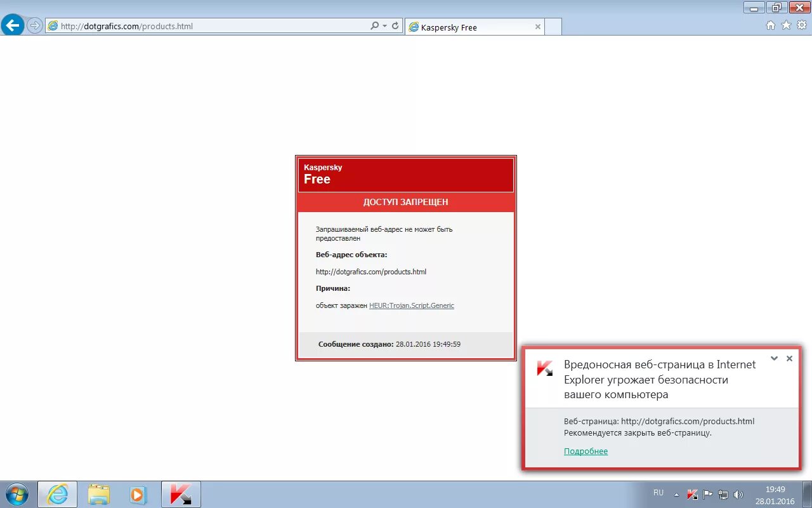Click the Kaspersky logo in the notification
Screen dimensions: 812x508
[x=544, y=368]
